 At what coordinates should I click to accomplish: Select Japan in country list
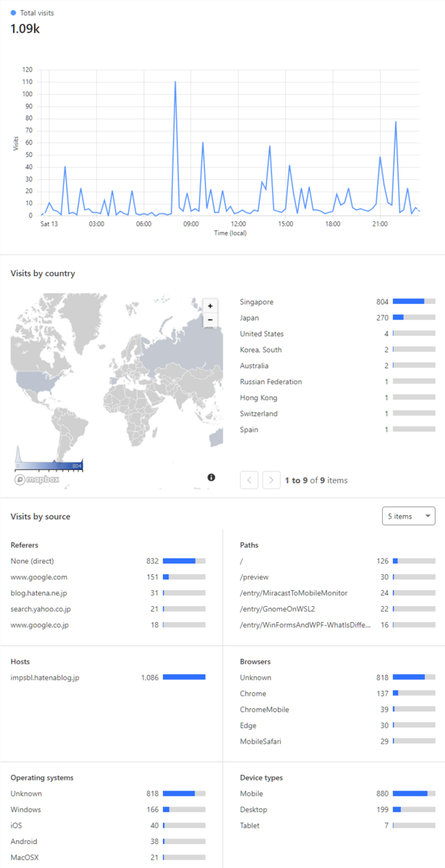(x=338, y=318)
